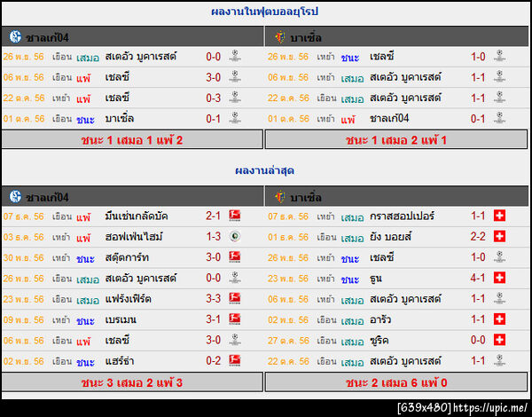532x417 pixels.
Task: Click the score 0-2 in the แฮร์ธ่า row
Action: tap(213, 361)
